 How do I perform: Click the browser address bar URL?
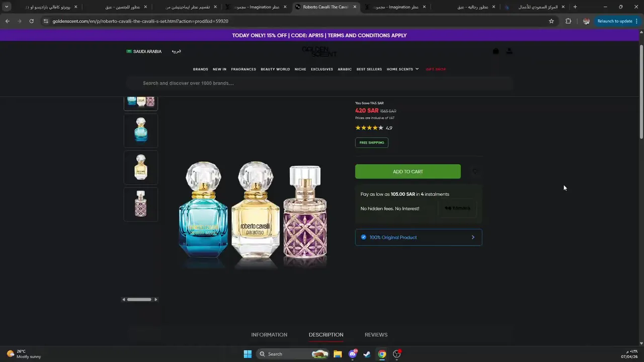coord(140,21)
